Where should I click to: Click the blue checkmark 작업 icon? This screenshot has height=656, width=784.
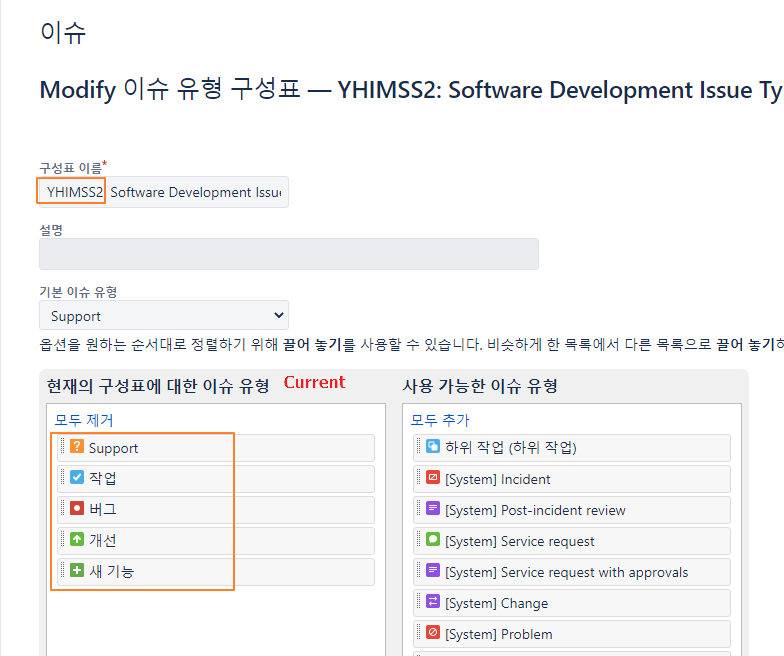76,477
